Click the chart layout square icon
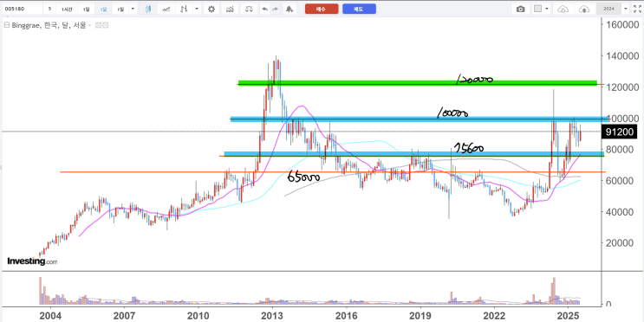Image resolution: width=644 pixels, height=322 pixels. tap(537, 9)
